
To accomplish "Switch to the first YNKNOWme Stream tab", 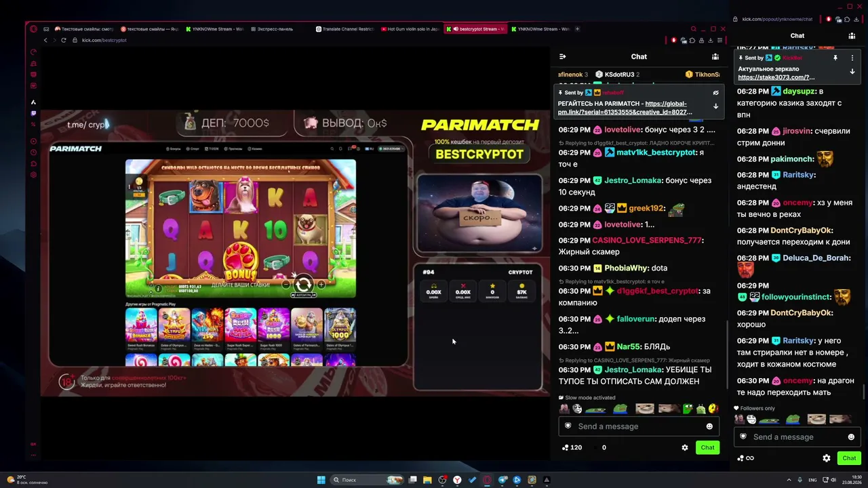I will 215,29.
